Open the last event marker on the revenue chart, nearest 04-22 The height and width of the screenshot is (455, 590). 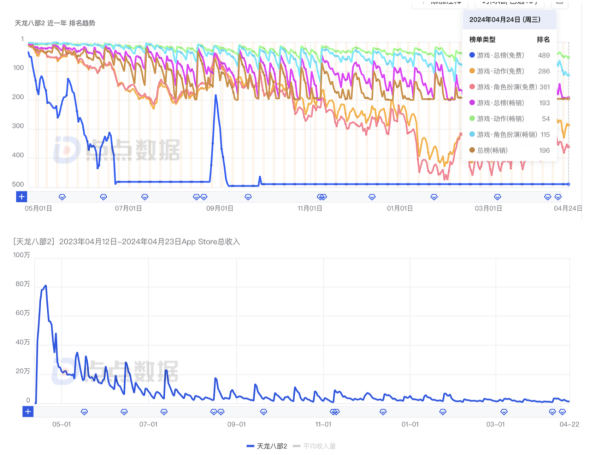[563, 412]
